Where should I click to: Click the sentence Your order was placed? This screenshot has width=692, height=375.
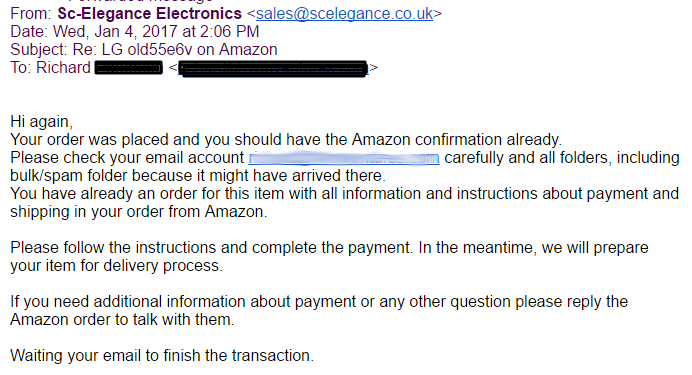tap(286, 140)
